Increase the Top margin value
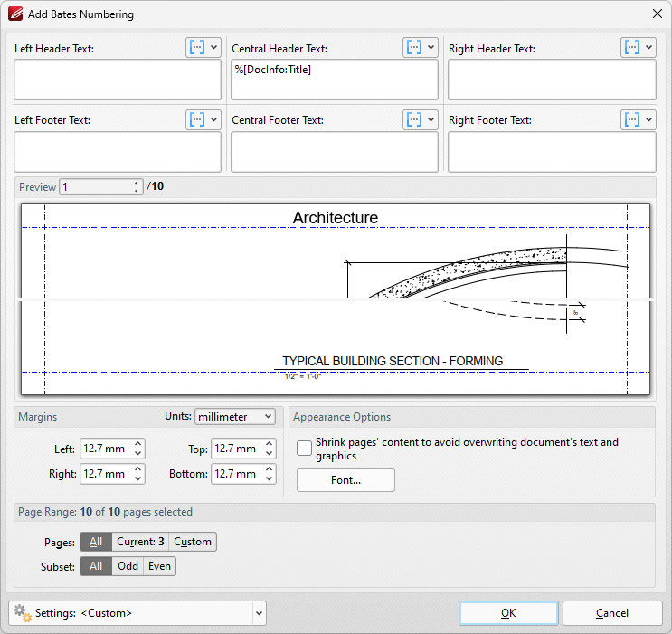This screenshot has width=672, height=634. point(270,444)
